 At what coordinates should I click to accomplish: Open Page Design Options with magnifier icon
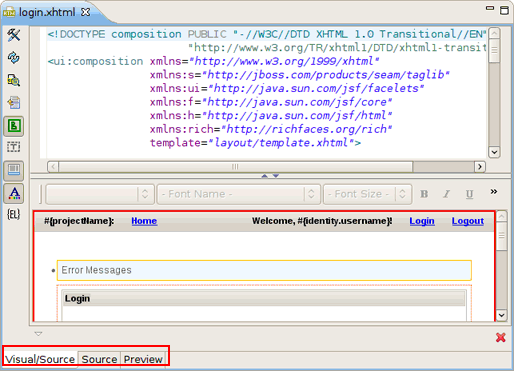[x=14, y=80]
